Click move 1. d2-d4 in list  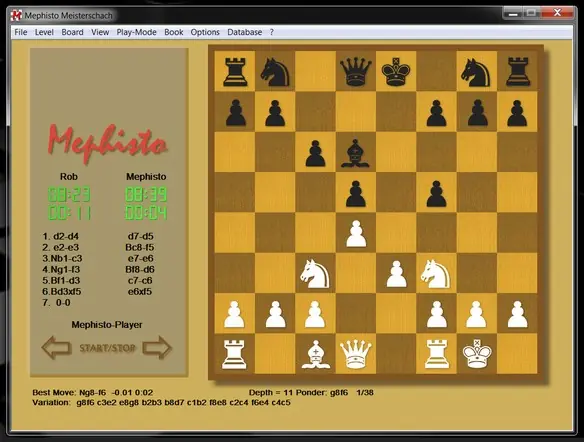tap(60, 236)
